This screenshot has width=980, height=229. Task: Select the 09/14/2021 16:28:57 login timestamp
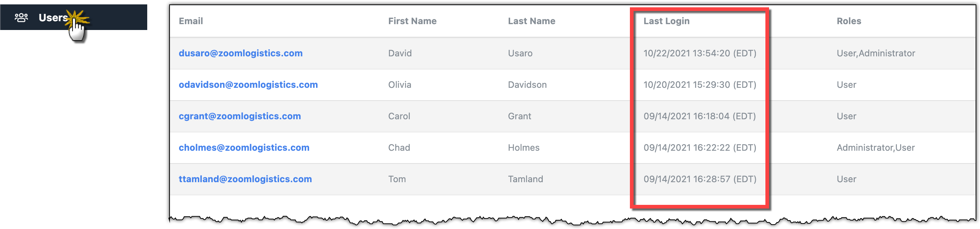coord(699,179)
